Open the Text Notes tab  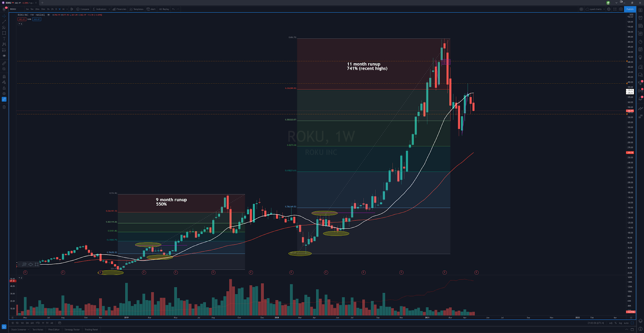point(38,330)
